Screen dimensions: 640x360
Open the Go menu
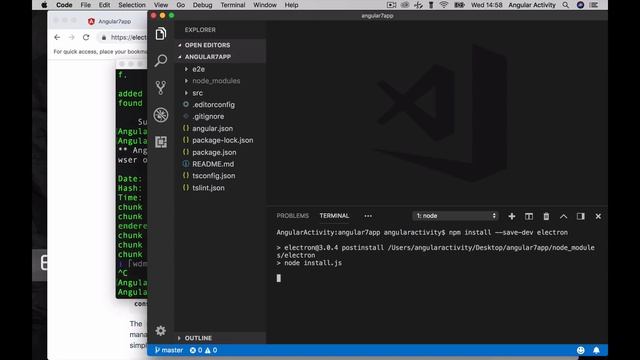click(x=180, y=5)
